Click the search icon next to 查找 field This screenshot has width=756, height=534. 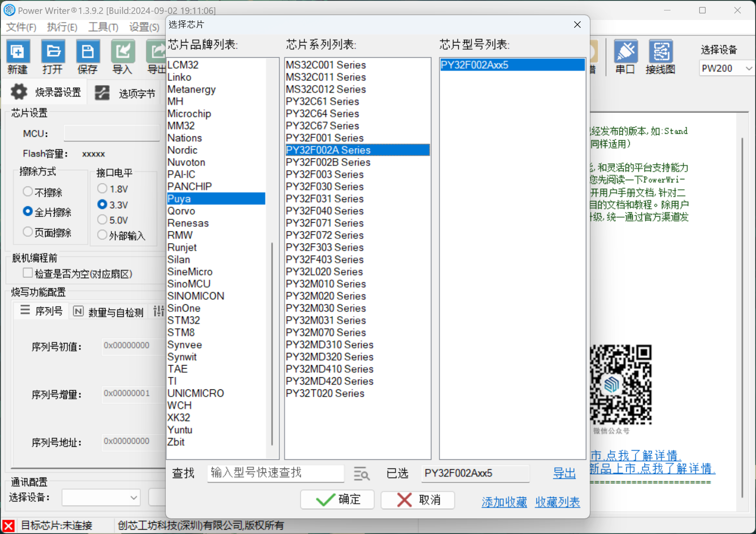click(x=362, y=474)
